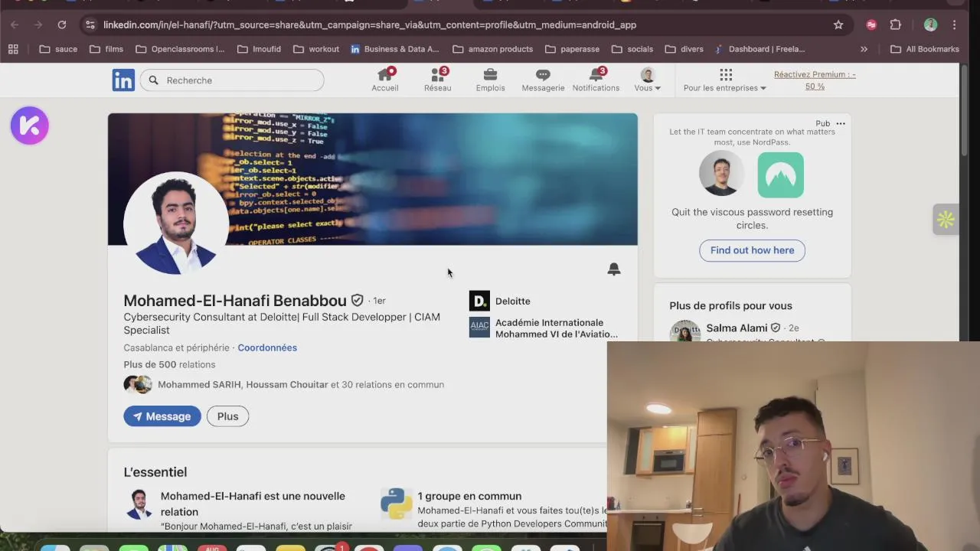This screenshot has height=551, width=980.
Task: Open new relation avatar under L'essentiel
Action: coord(139,504)
